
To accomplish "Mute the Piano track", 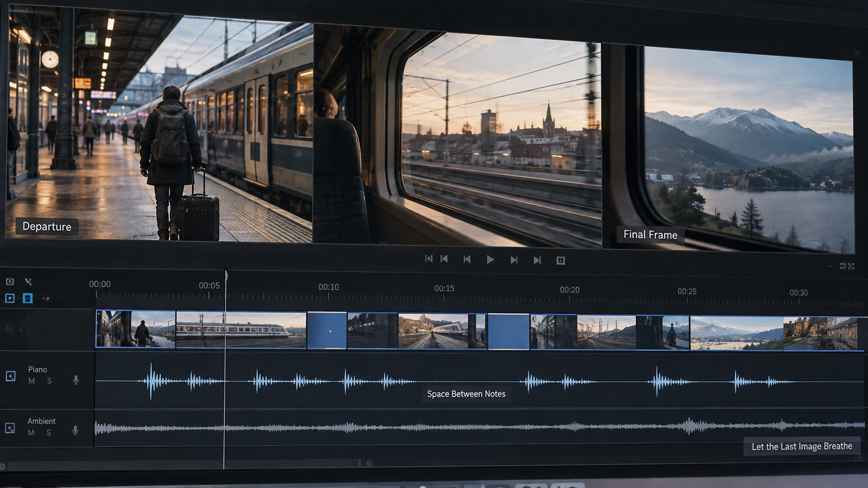I will [31, 381].
